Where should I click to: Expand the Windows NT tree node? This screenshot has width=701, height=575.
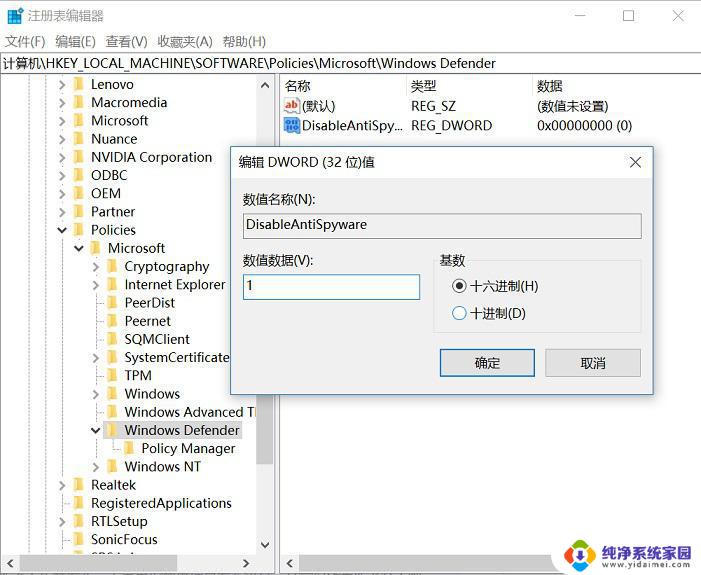coord(96,467)
